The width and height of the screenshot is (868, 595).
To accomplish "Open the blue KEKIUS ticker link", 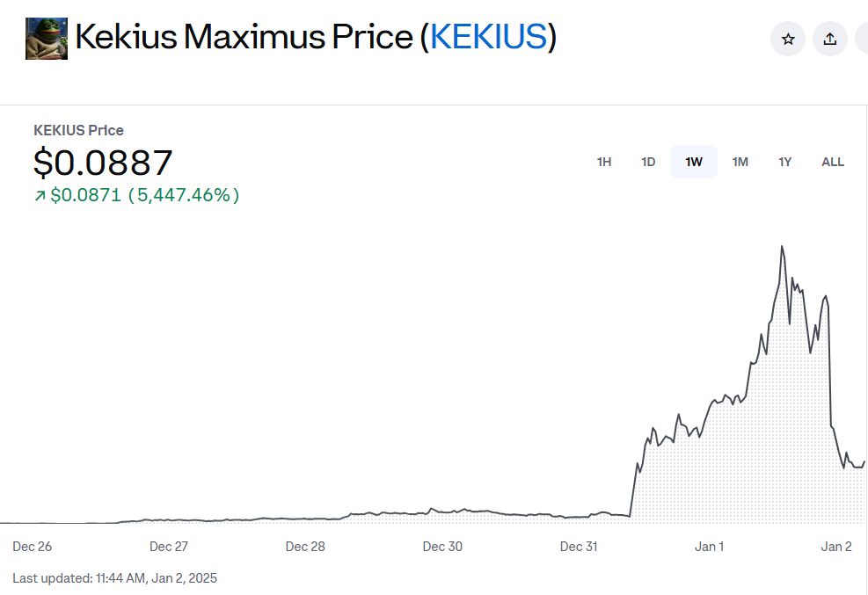I will [x=488, y=37].
